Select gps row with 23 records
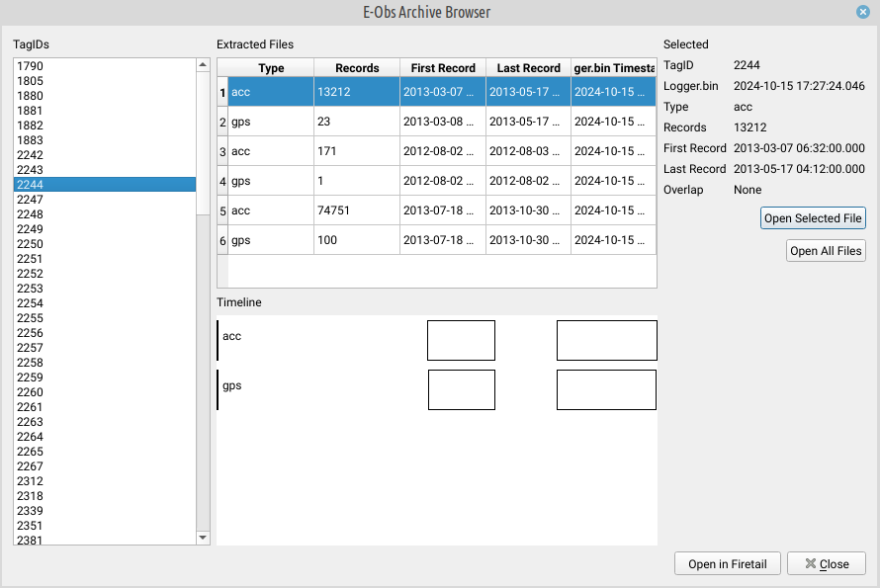The width and height of the screenshot is (880, 588). coord(442,122)
